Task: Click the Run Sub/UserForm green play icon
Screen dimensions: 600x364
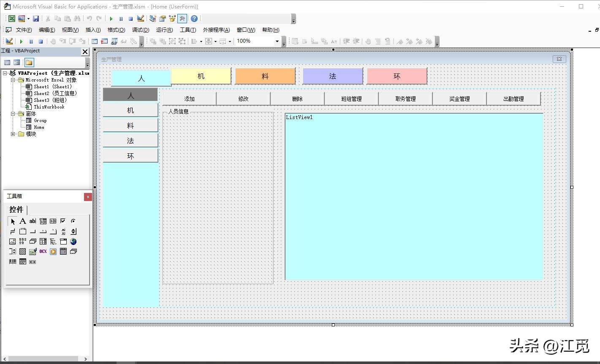Action: [111, 19]
